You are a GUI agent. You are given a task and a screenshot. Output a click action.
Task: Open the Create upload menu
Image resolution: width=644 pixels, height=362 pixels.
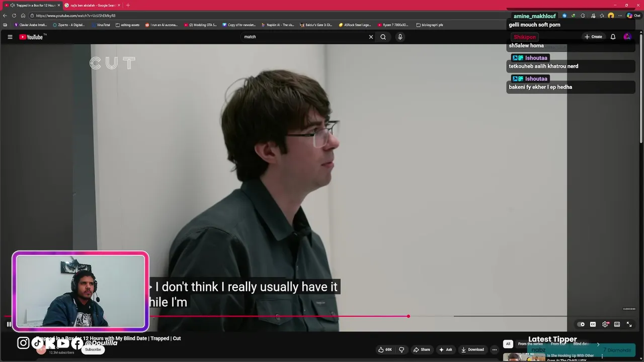pos(593,37)
